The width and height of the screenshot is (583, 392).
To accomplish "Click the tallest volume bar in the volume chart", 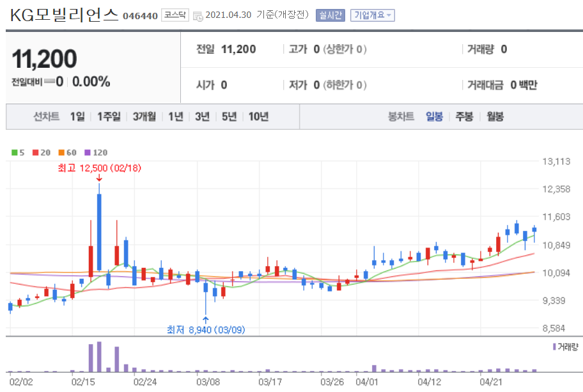I will (x=99, y=357).
